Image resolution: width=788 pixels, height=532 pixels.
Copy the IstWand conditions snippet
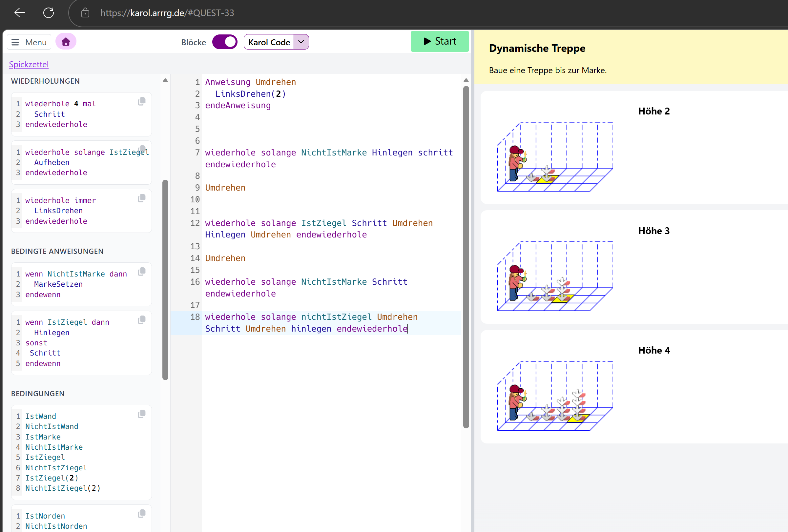click(142, 414)
